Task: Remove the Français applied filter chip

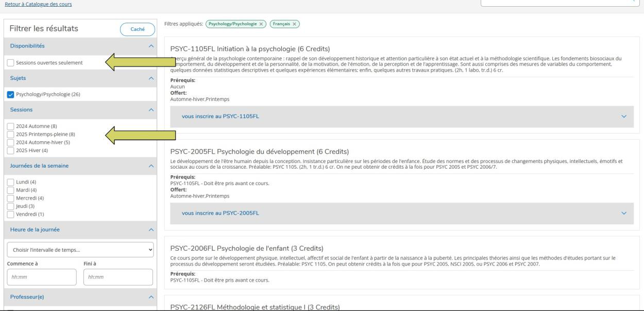Action: point(295,24)
